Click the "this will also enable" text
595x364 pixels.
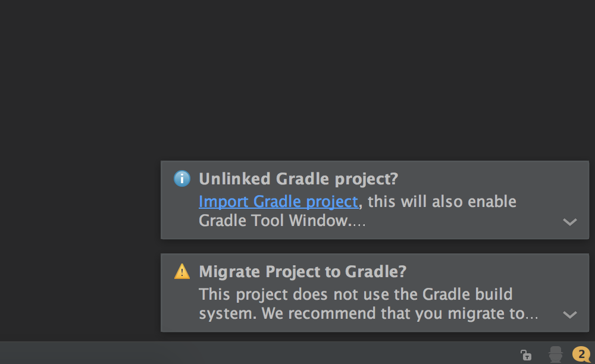click(x=441, y=202)
